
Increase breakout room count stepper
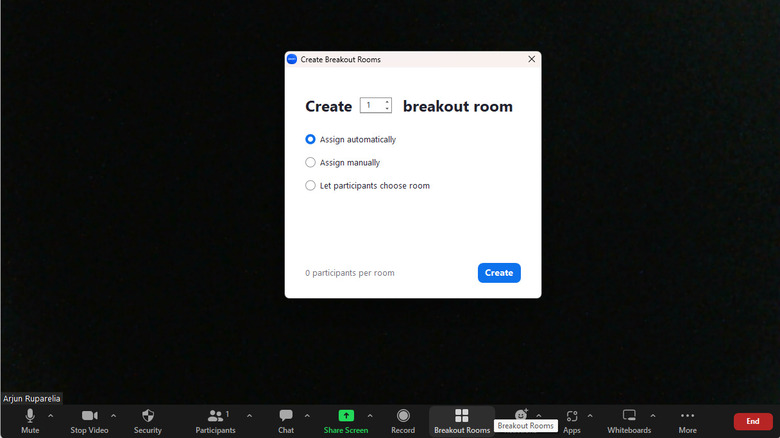coord(387,102)
